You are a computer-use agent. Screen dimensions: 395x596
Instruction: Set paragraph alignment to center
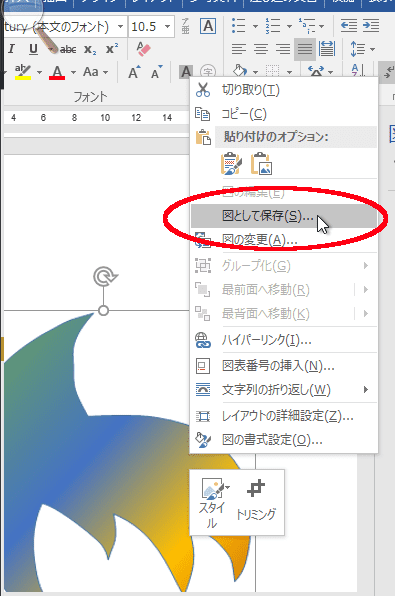261,49
